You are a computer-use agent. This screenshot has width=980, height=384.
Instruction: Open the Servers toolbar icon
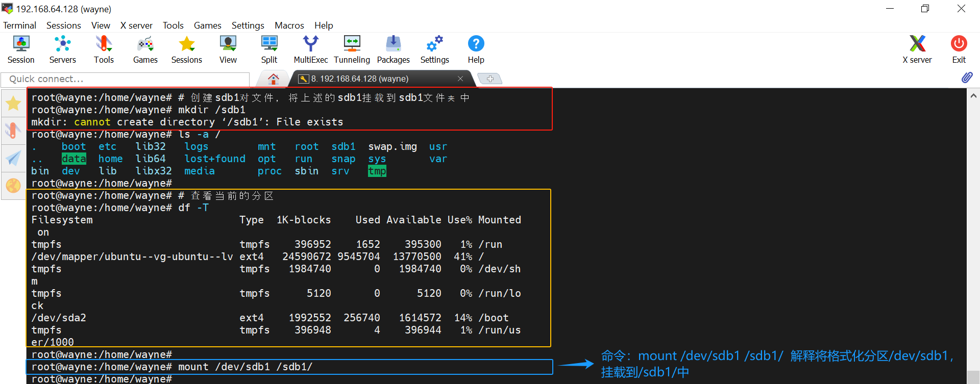[x=62, y=49]
